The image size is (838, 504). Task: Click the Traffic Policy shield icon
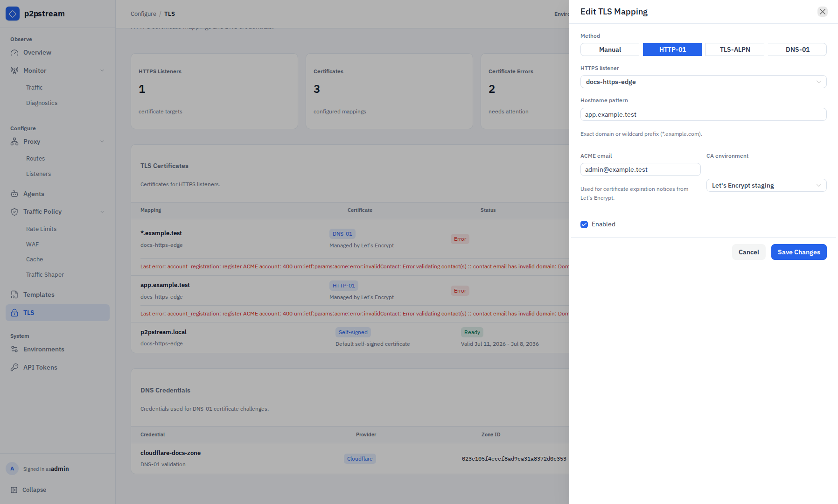[14, 211]
